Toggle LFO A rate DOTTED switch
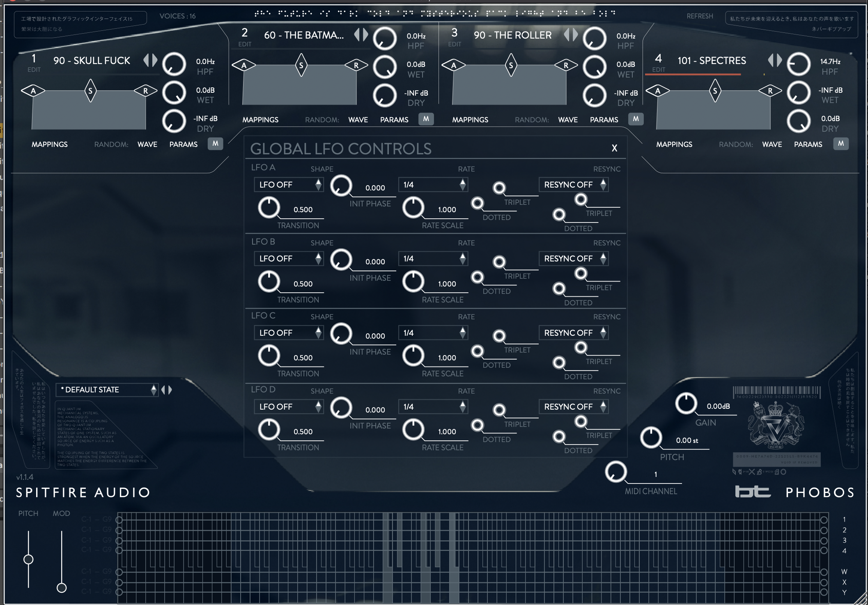The height and width of the screenshot is (605, 868). coord(478,203)
